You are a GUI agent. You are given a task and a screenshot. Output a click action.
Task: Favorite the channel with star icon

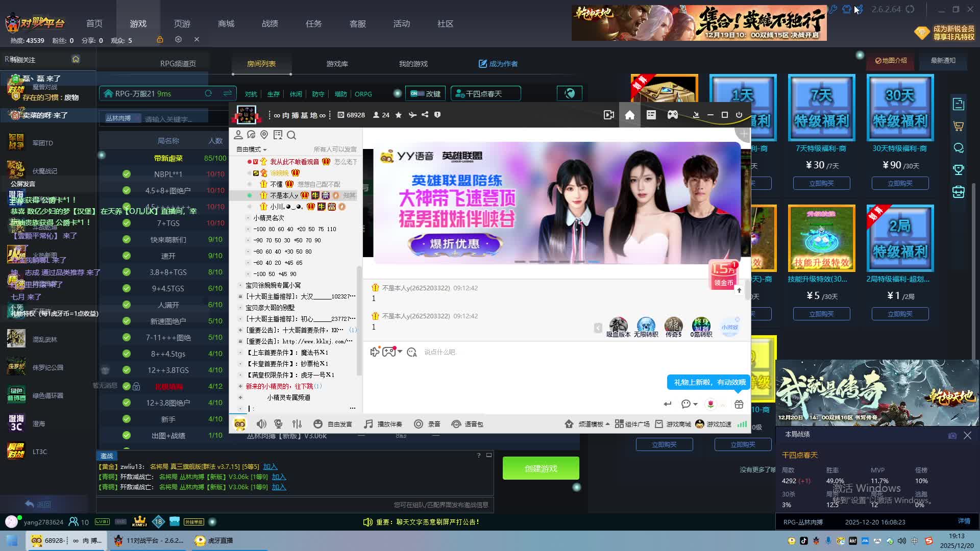click(399, 115)
